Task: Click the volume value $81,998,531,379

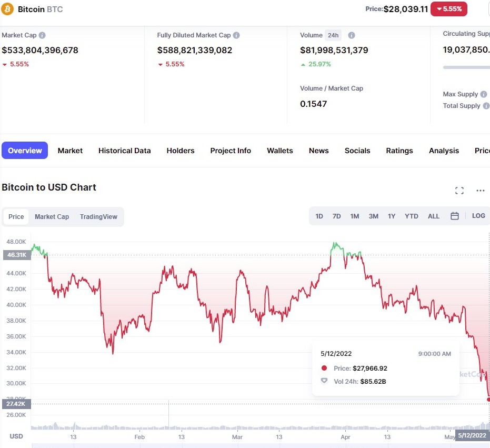Action: click(334, 50)
